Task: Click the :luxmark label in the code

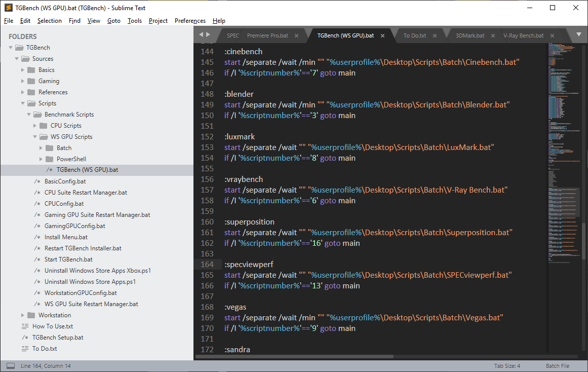Action: point(240,137)
